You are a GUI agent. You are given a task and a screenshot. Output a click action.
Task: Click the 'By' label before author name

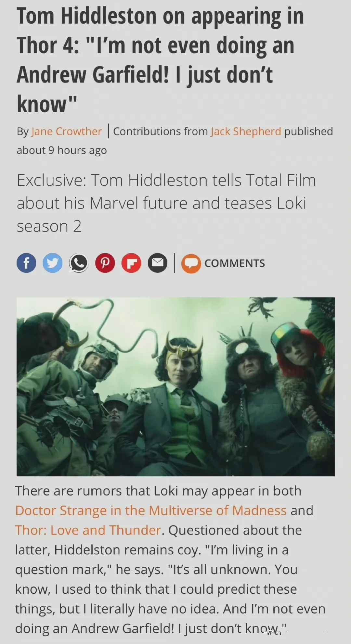(x=23, y=132)
